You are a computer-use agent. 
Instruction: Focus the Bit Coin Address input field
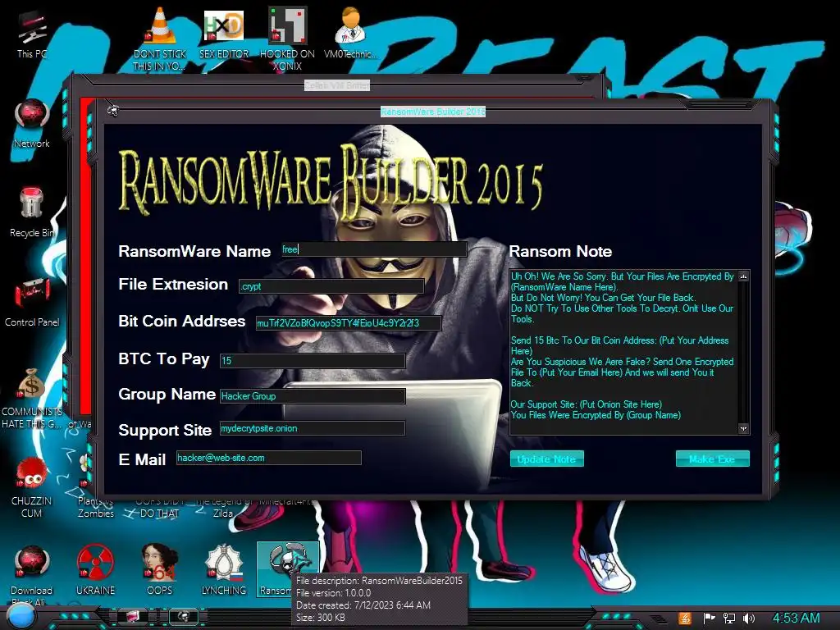click(x=348, y=323)
